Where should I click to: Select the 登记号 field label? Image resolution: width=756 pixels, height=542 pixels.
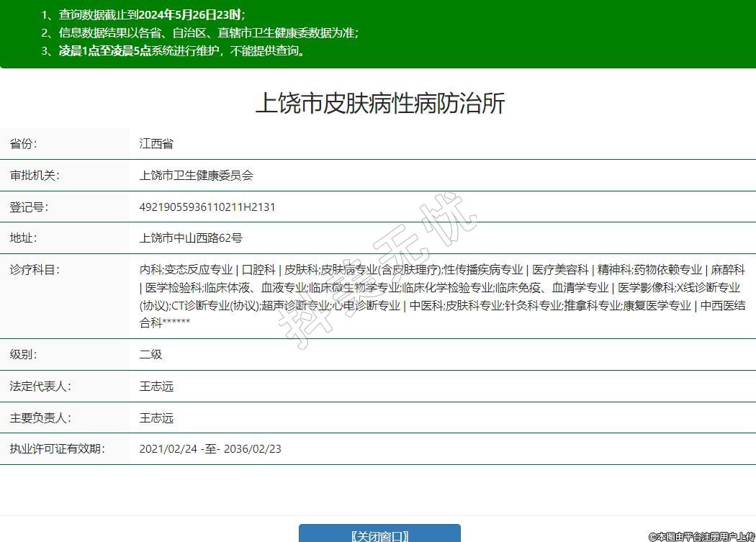(x=29, y=207)
